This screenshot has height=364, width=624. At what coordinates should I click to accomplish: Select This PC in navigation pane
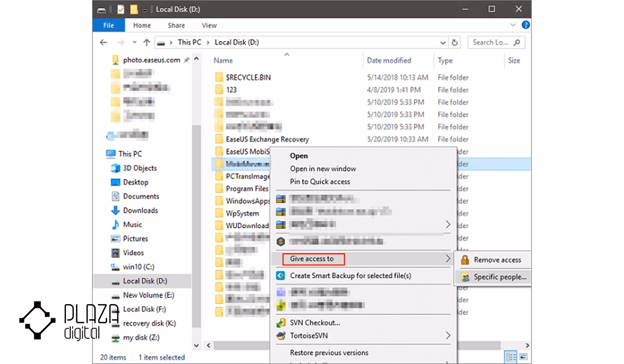click(130, 154)
